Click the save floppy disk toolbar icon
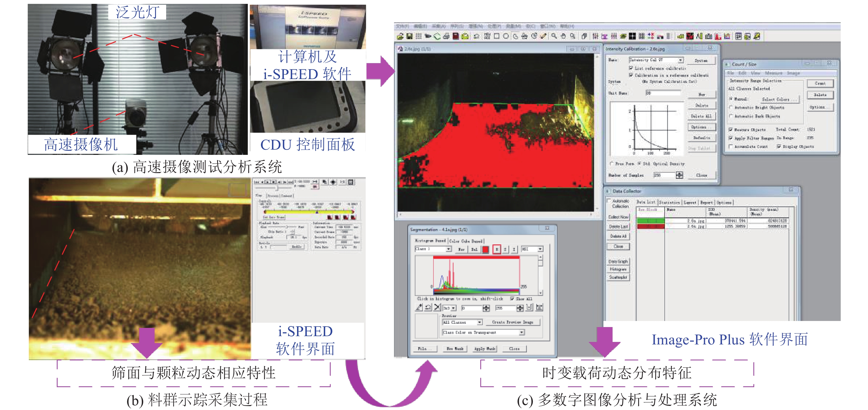 (409, 36)
